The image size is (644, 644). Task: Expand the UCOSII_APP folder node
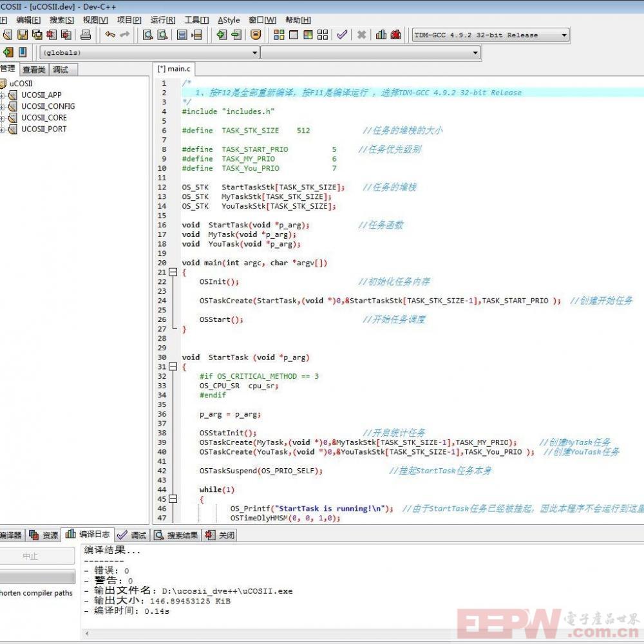(x=2, y=96)
